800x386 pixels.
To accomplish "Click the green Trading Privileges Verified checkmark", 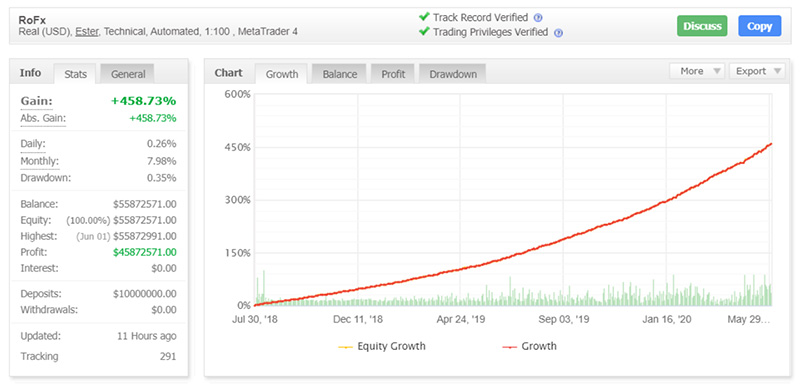I will coord(423,32).
